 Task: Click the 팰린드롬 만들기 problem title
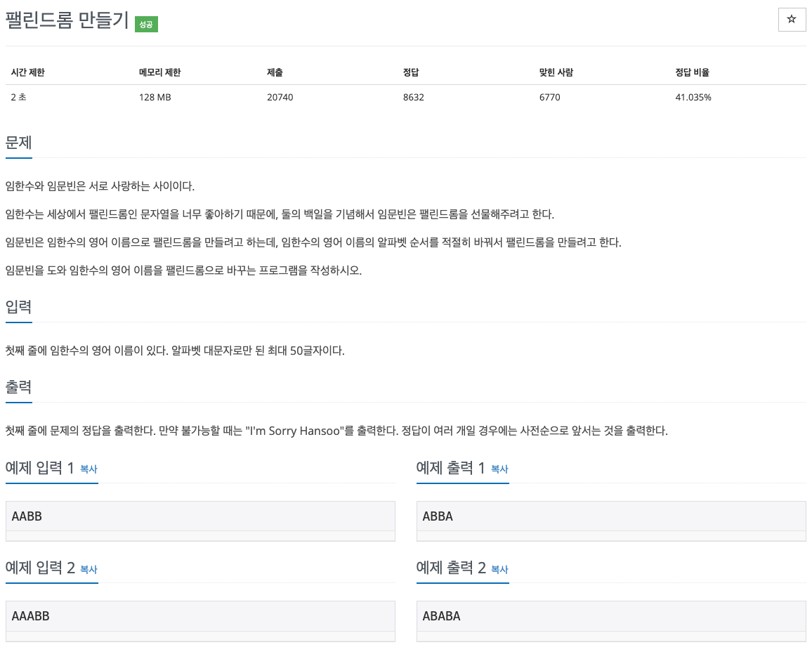[x=67, y=20]
